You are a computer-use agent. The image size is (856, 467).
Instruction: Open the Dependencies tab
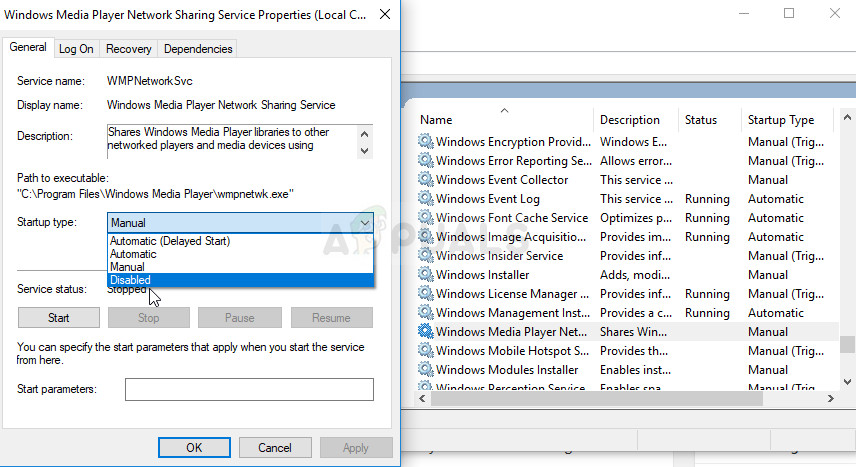coord(198,48)
